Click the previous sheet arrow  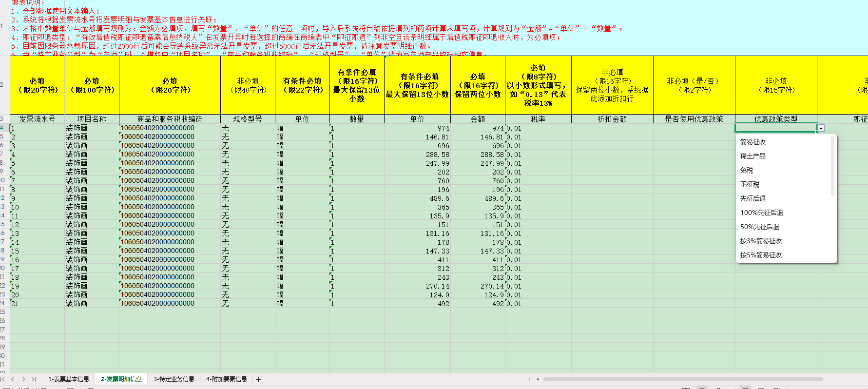click(13, 379)
